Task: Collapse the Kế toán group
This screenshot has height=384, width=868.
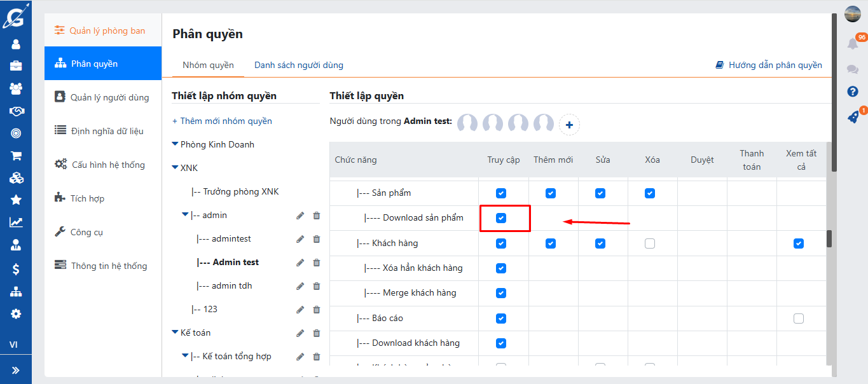Action: coord(176,333)
